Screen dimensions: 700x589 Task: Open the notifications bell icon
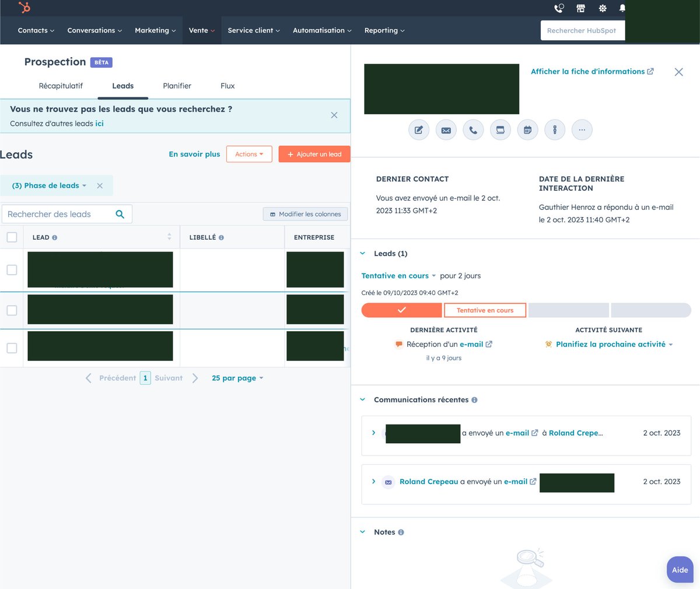click(622, 8)
